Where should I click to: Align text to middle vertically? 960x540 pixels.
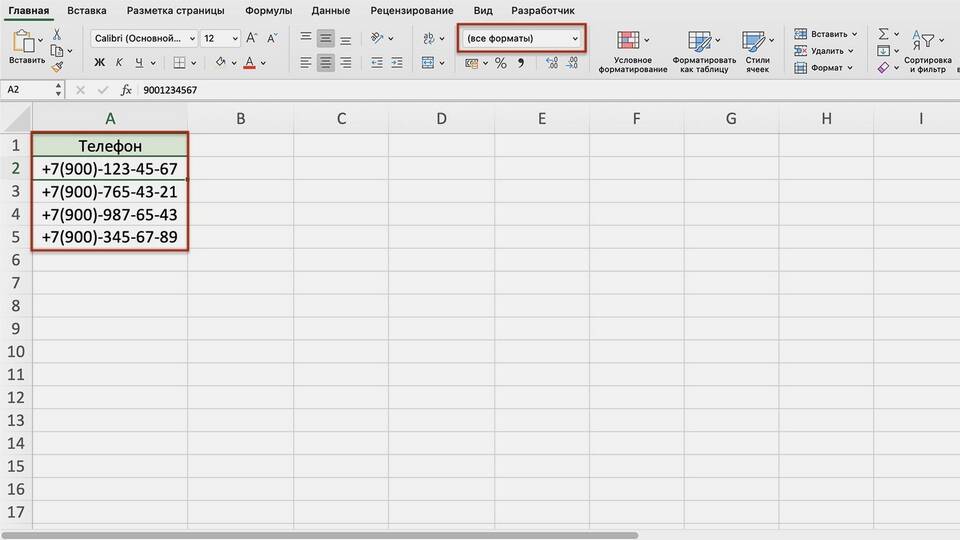326,39
